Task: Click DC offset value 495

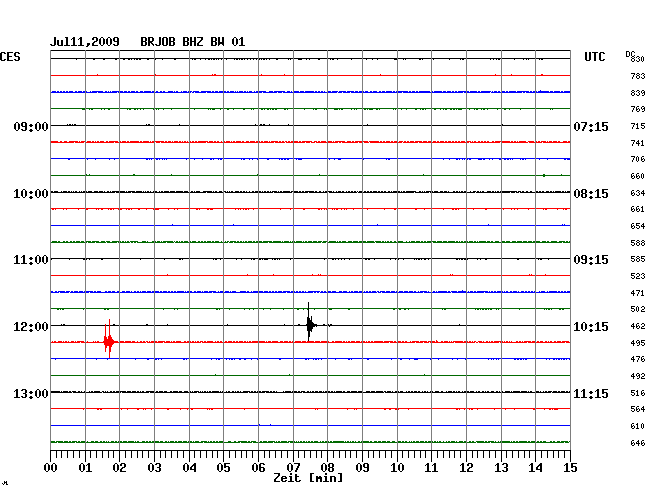Action: 638,343
